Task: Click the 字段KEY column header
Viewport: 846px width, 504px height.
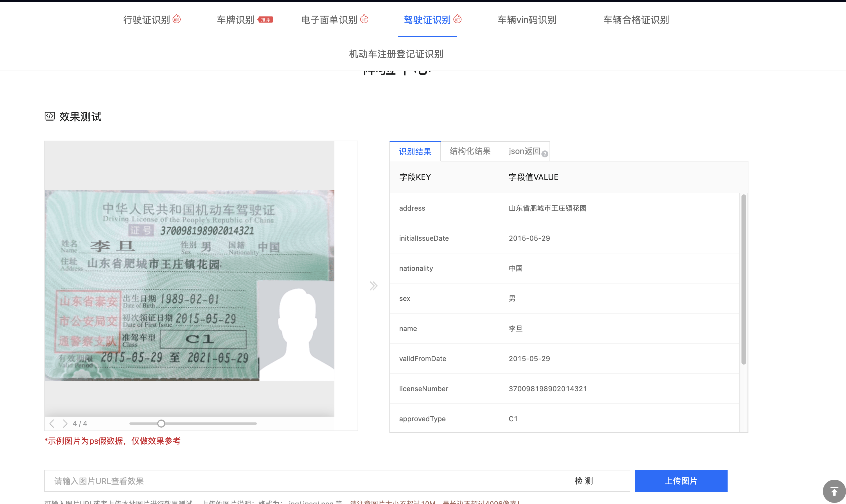Action: click(415, 177)
